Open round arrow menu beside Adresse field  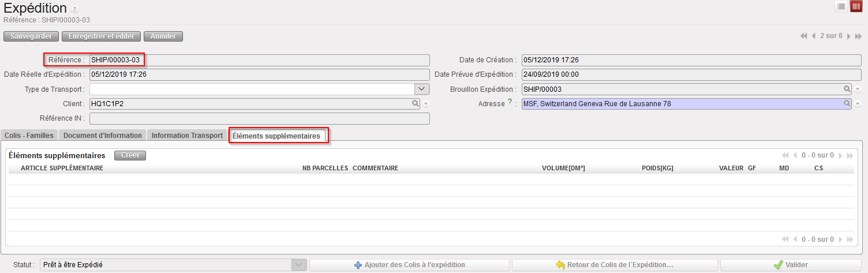(858, 104)
